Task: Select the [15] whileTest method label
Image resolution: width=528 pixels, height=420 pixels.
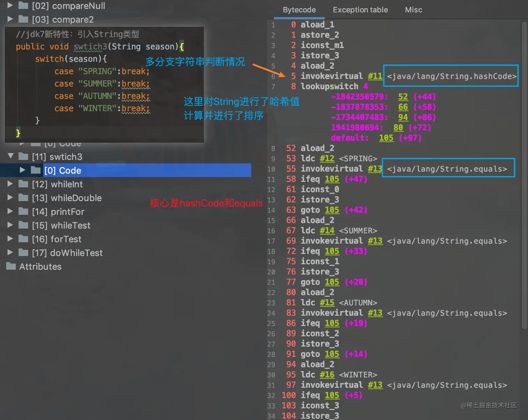Action: pos(61,225)
